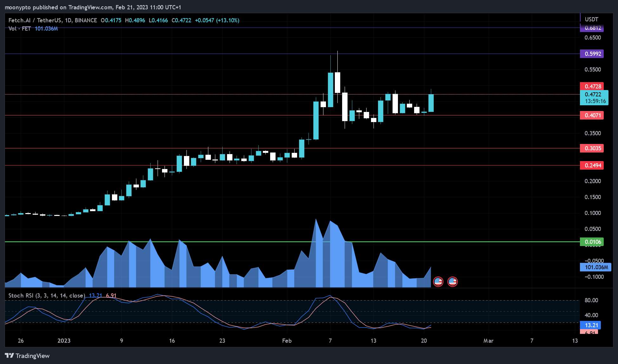Click the high value H0.4896
Viewport: 618px width, 364px height.
point(135,20)
